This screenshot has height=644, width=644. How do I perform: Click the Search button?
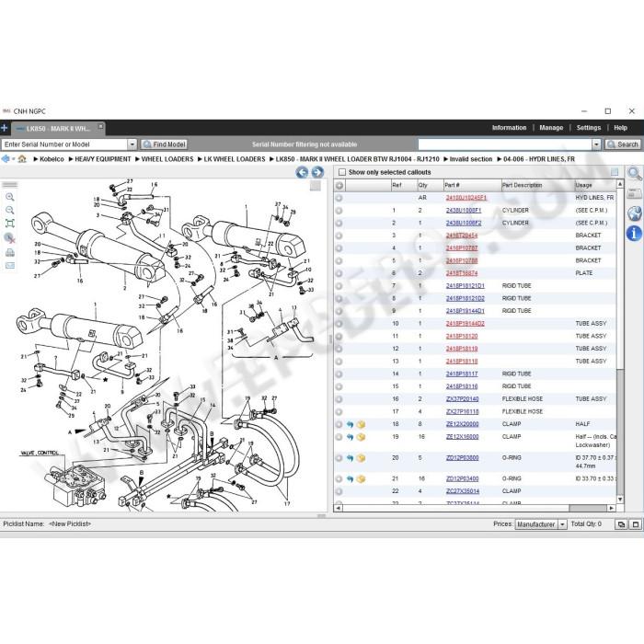click(623, 144)
